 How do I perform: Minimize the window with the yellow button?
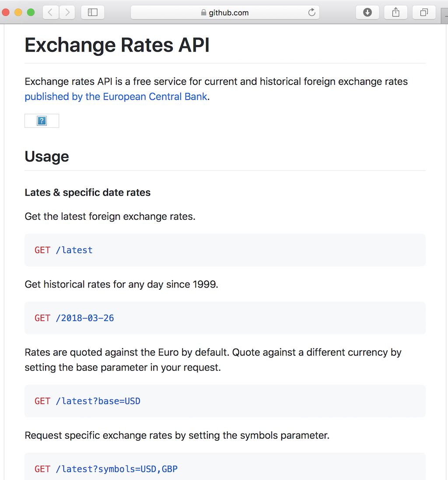click(18, 12)
